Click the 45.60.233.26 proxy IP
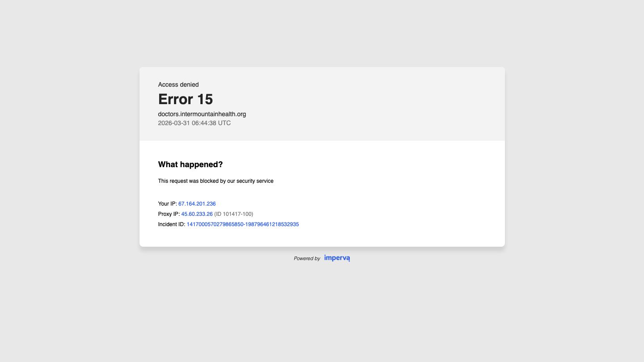Screen dimensions: 644x362 tap(197, 214)
